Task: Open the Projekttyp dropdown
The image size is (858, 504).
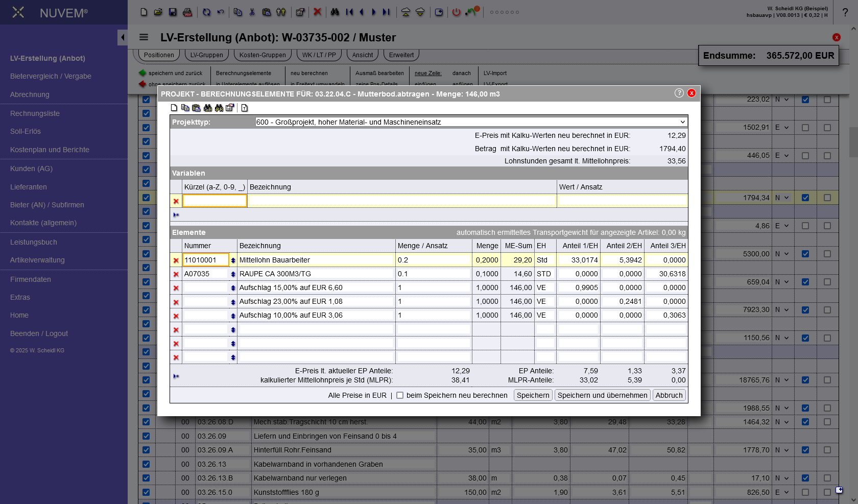Action: [471, 122]
